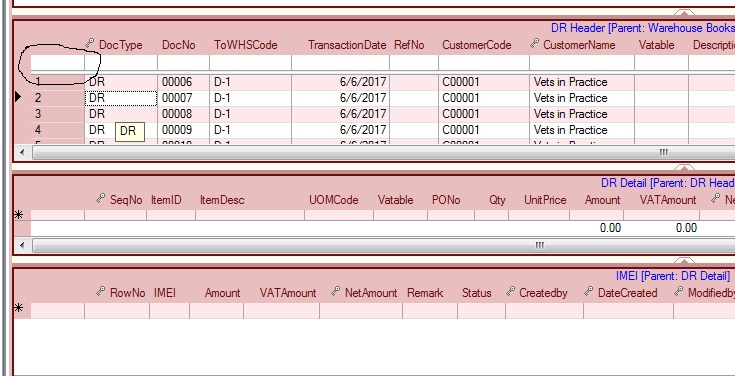Viewport: 735px width, 376px height.
Task: Click the UOMCode column header
Action: [334, 200]
